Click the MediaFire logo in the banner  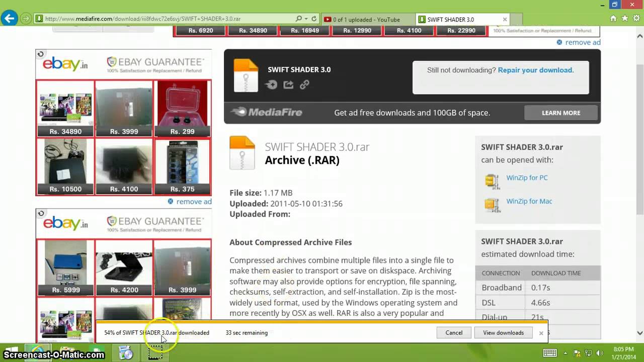click(x=267, y=112)
